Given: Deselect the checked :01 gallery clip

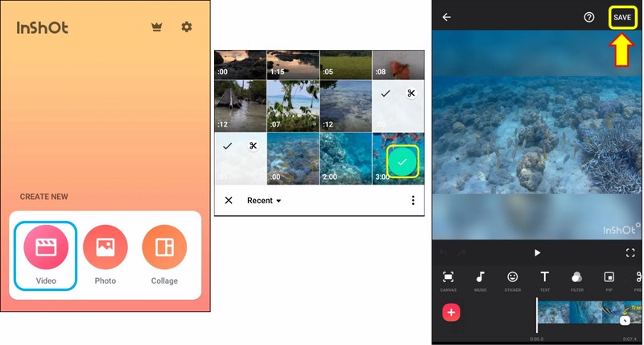Looking at the screenshot, I should tap(227, 146).
